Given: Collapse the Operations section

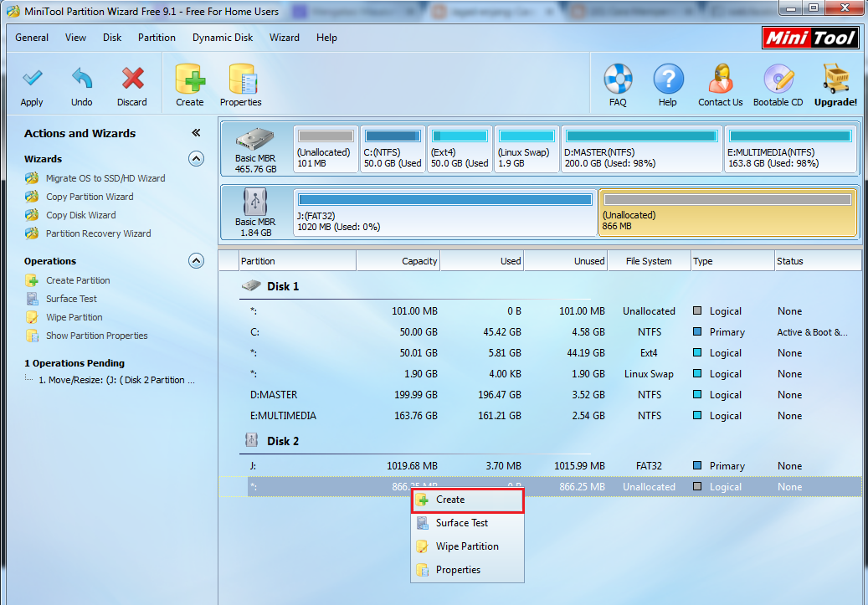Looking at the screenshot, I should coord(196,260).
